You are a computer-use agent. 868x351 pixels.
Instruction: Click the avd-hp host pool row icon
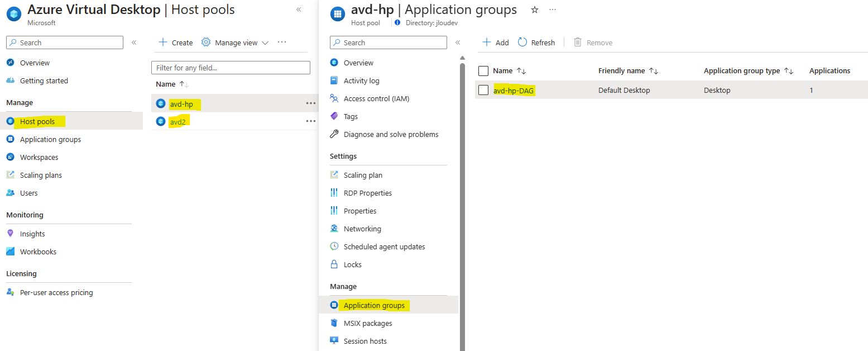[x=161, y=103]
